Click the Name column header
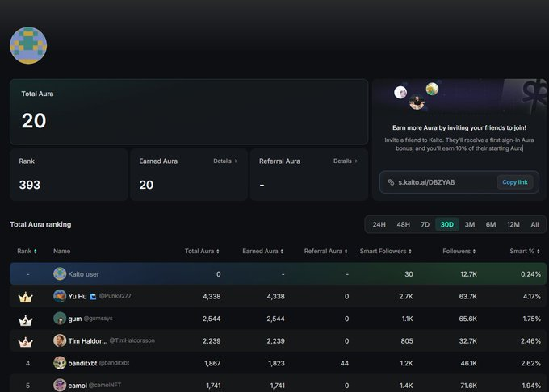 pos(61,252)
